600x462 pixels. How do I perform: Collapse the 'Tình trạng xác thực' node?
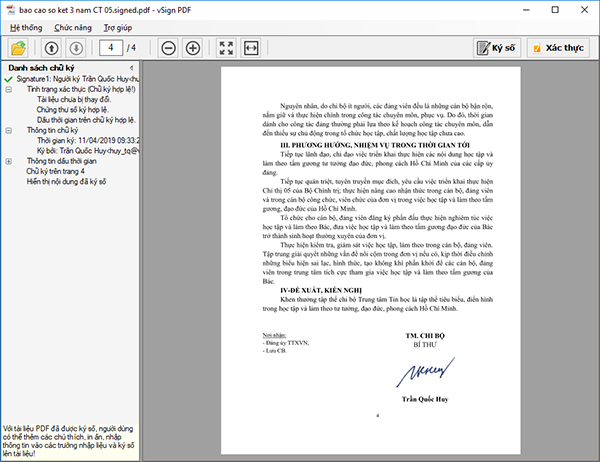9,89
